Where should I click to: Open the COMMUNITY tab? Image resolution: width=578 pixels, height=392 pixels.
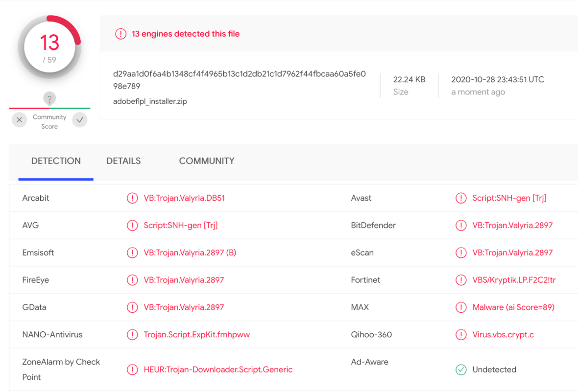(206, 161)
